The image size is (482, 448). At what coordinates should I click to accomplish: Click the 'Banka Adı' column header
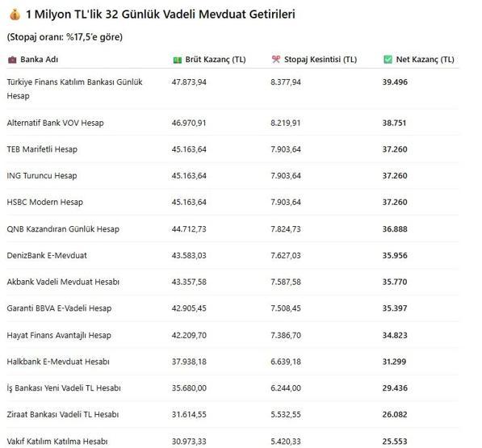[x=39, y=60]
